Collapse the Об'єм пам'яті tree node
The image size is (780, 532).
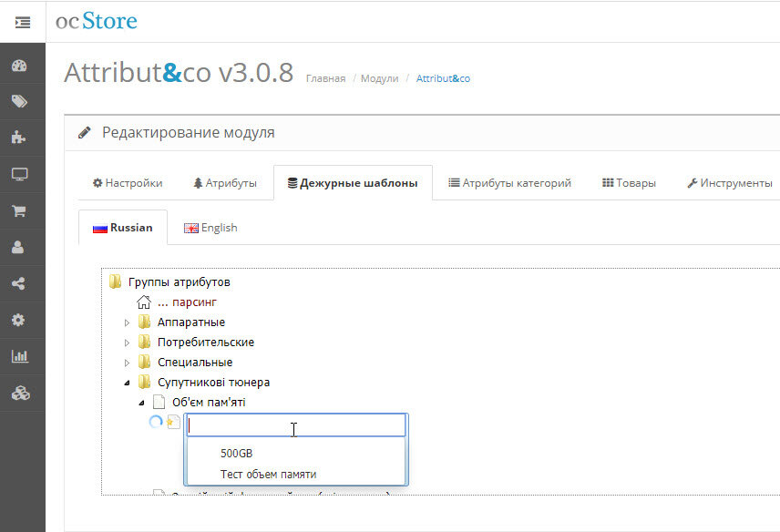(x=142, y=403)
